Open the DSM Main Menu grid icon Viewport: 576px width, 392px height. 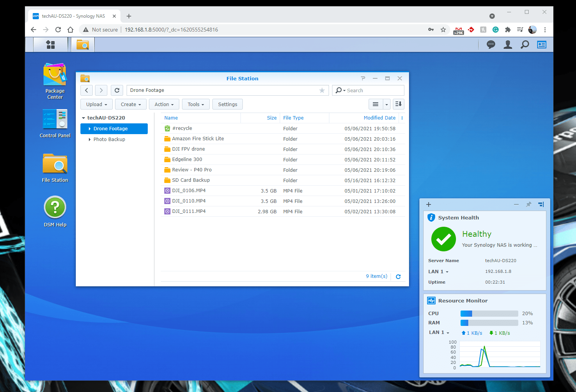pos(50,45)
